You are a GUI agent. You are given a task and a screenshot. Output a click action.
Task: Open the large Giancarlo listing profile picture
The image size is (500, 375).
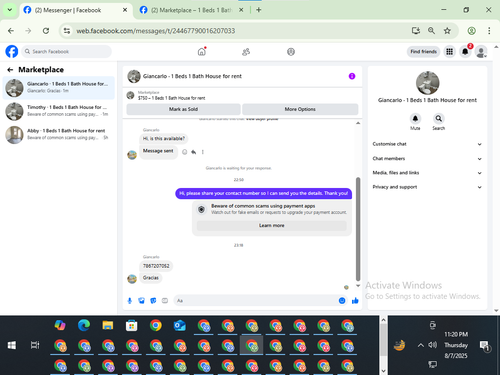point(427,83)
